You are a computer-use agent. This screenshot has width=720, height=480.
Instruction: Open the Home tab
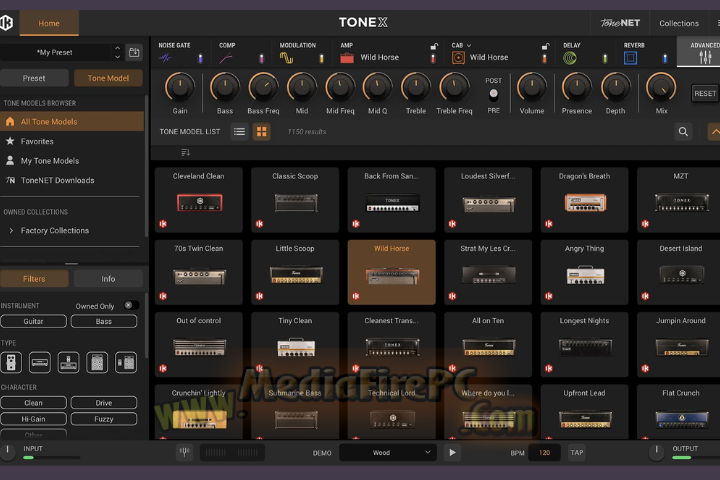point(49,23)
